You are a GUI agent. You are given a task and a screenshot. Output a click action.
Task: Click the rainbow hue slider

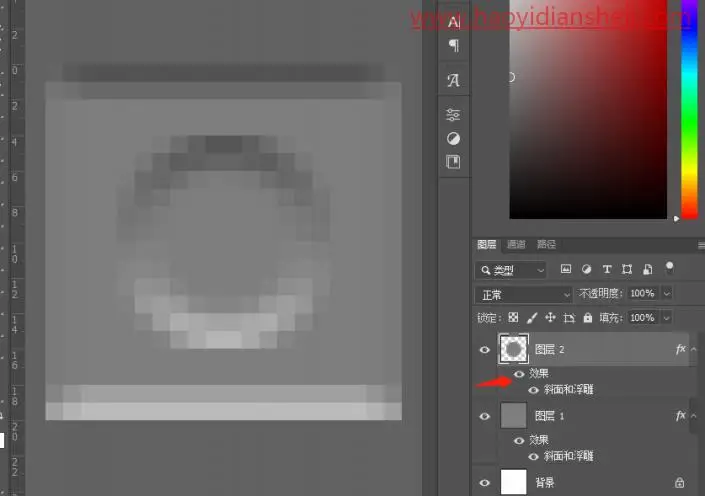coord(690,109)
